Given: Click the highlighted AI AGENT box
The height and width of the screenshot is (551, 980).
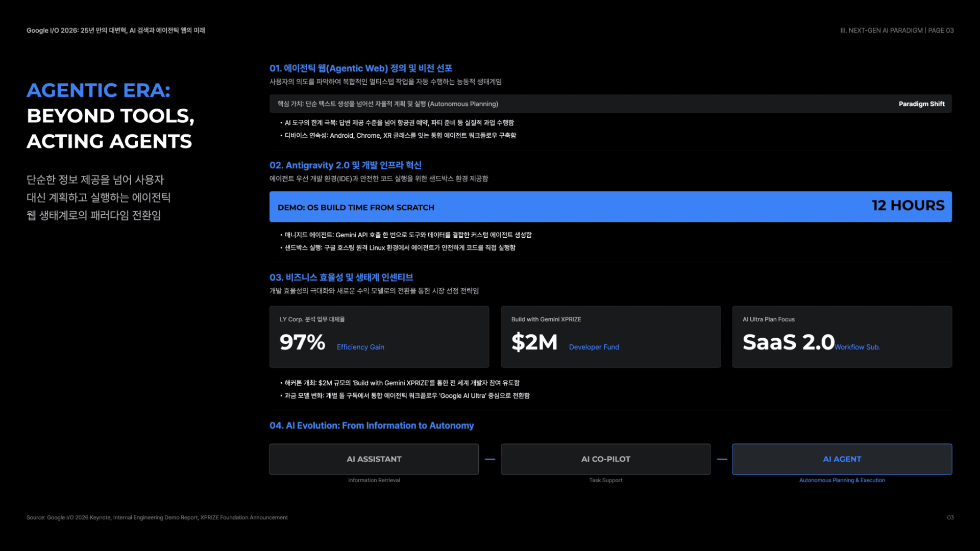Looking at the screenshot, I should [x=842, y=459].
